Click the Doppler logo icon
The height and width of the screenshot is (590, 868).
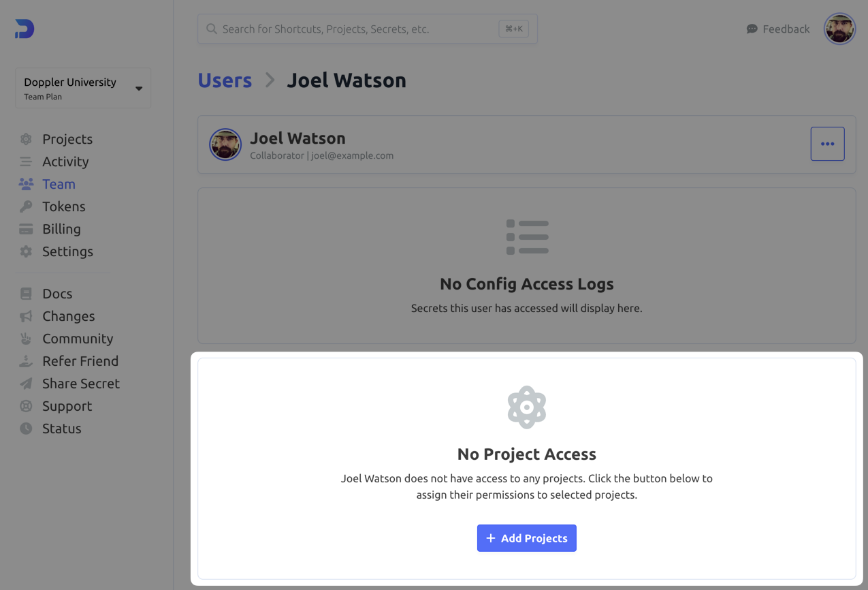pyautogui.click(x=25, y=29)
